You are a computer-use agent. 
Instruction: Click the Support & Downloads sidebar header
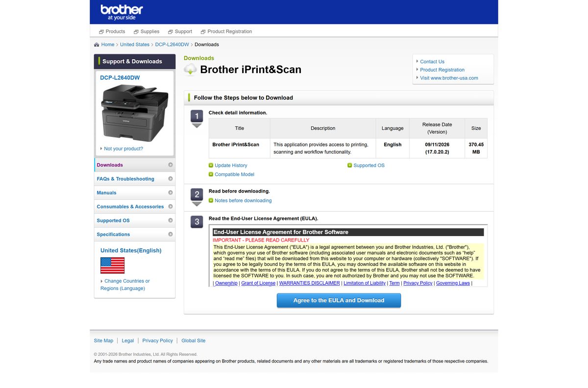coord(135,61)
